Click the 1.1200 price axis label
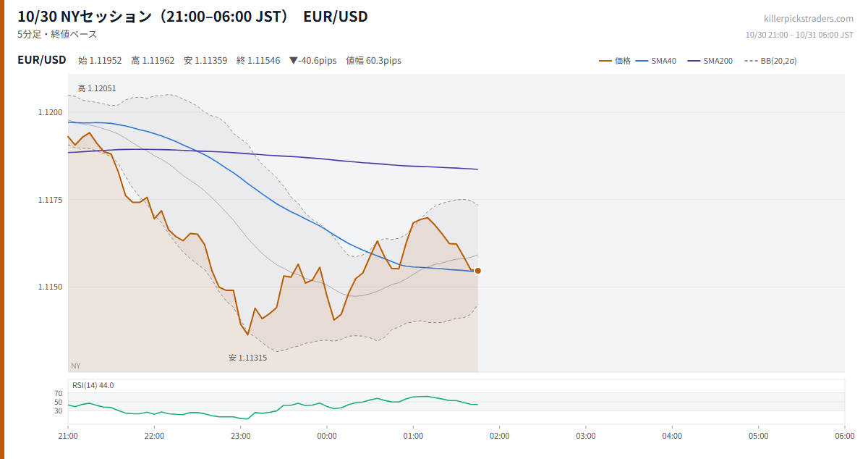 pos(51,112)
